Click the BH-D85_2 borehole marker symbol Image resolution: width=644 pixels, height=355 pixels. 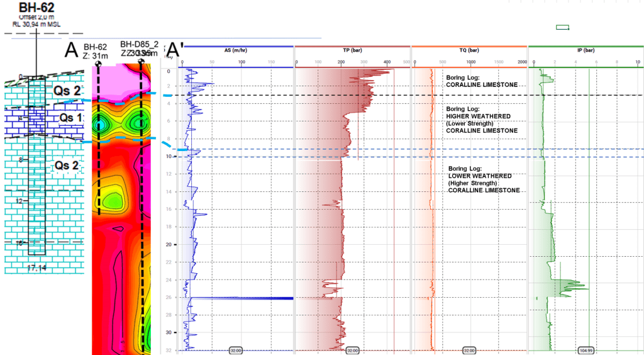[x=141, y=62]
